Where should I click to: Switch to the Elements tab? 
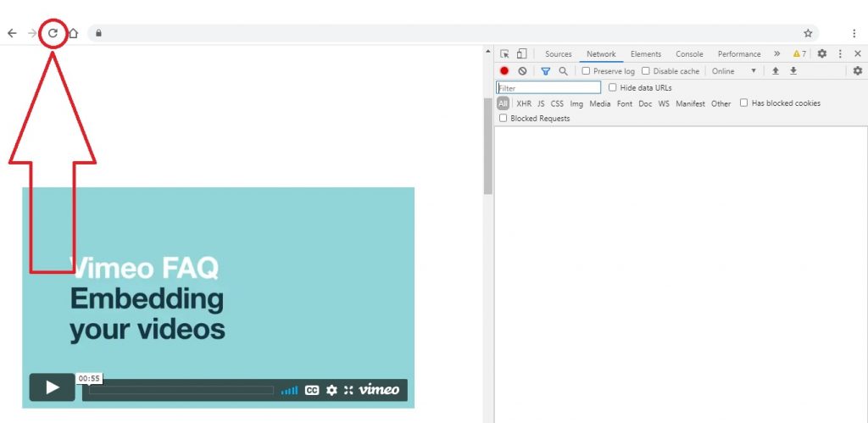[646, 53]
